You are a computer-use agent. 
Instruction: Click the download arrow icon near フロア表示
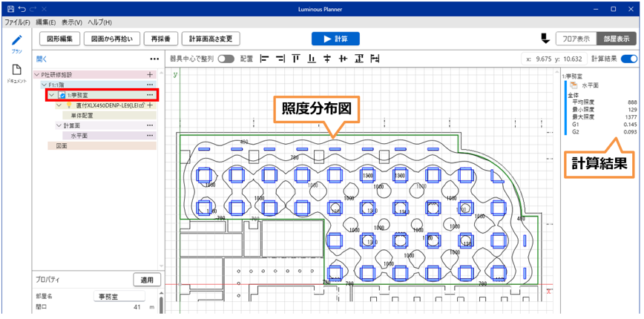coord(545,39)
